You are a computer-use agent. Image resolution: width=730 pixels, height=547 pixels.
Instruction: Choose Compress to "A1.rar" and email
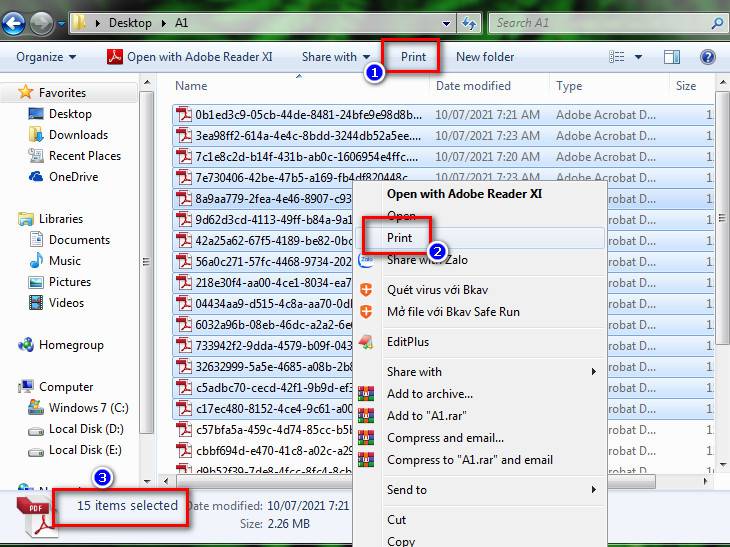(x=480, y=459)
